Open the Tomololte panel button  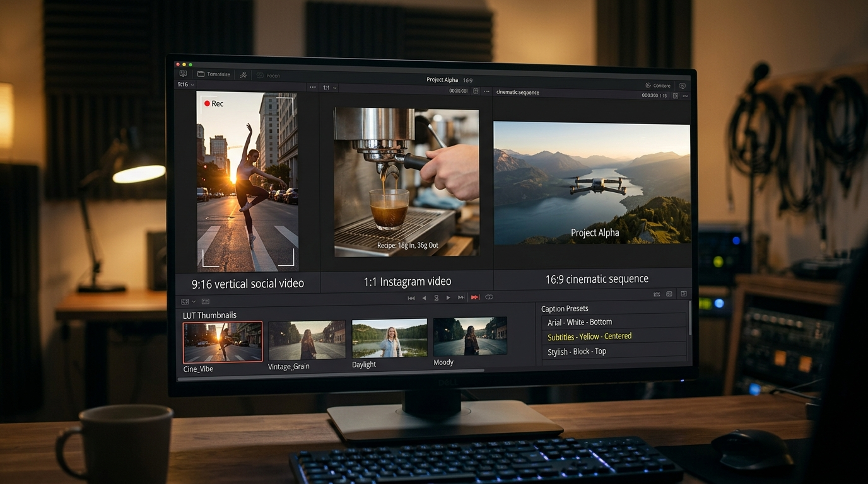(x=214, y=74)
